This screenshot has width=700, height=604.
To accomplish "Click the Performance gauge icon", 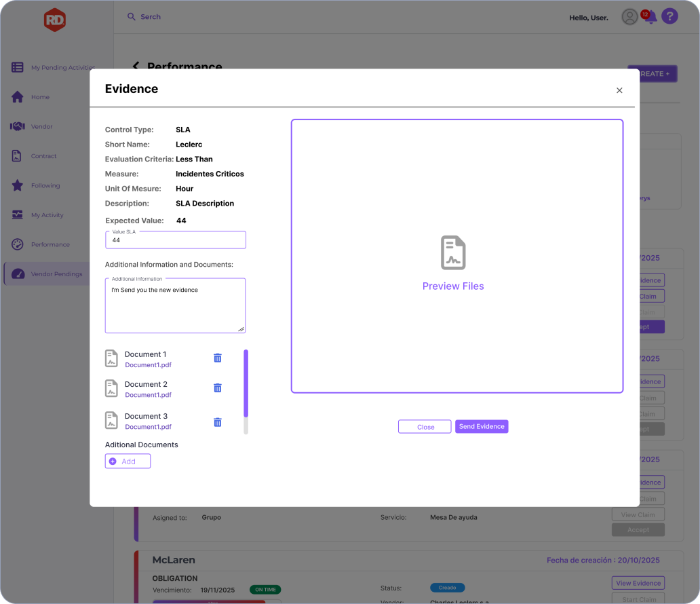I will tap(18, 244).
